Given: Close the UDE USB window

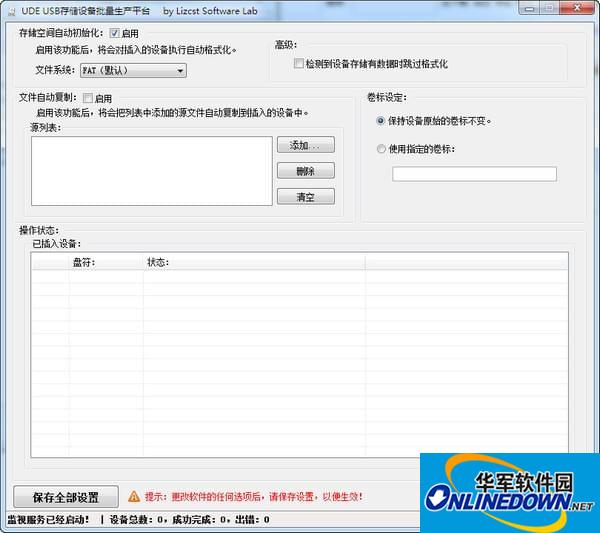Looking at the screenshot, I should pos(578,8).
